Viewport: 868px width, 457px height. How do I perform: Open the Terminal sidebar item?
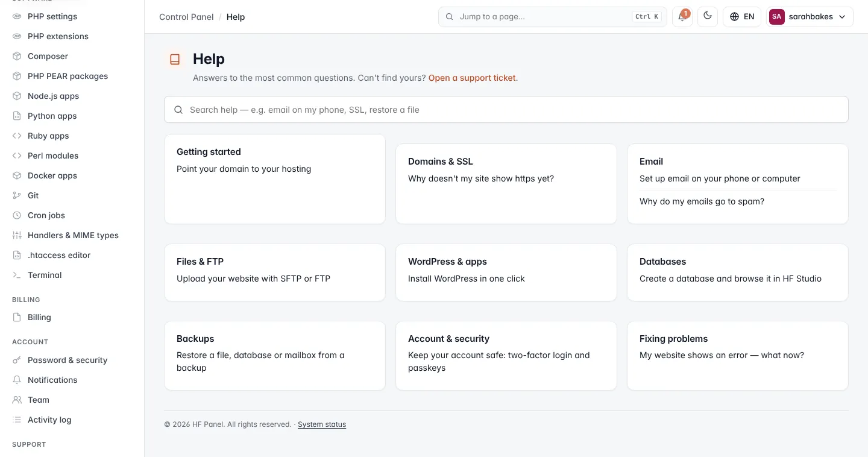coord(72,275)
